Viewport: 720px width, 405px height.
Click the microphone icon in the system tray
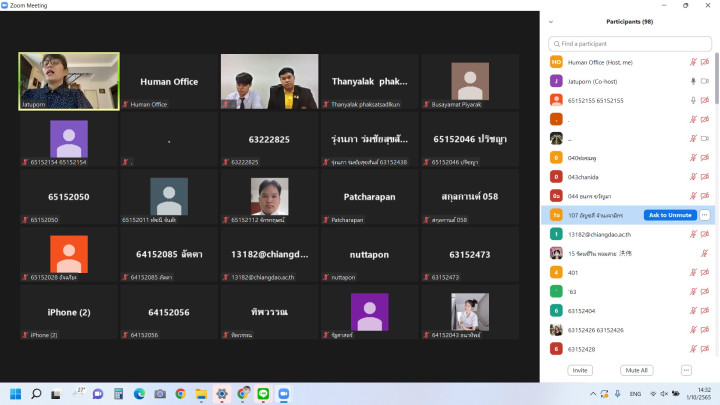click(x=618, y=394)
